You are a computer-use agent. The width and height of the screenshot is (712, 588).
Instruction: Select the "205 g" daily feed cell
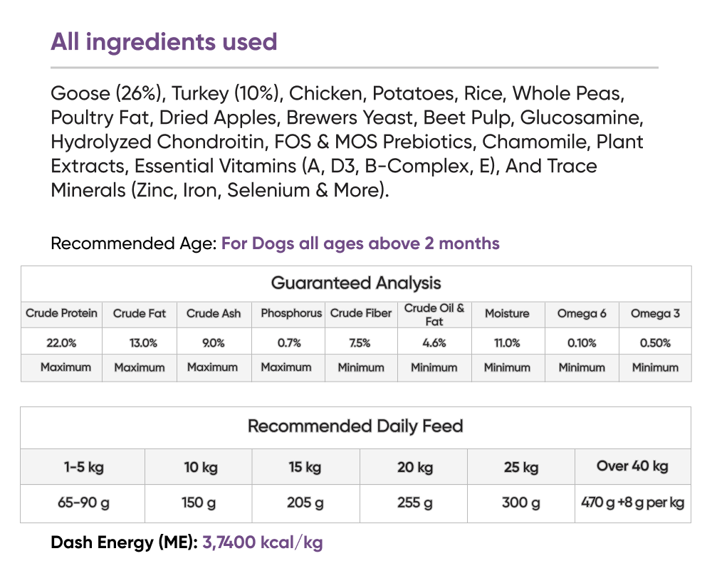[x=305, y=503]
